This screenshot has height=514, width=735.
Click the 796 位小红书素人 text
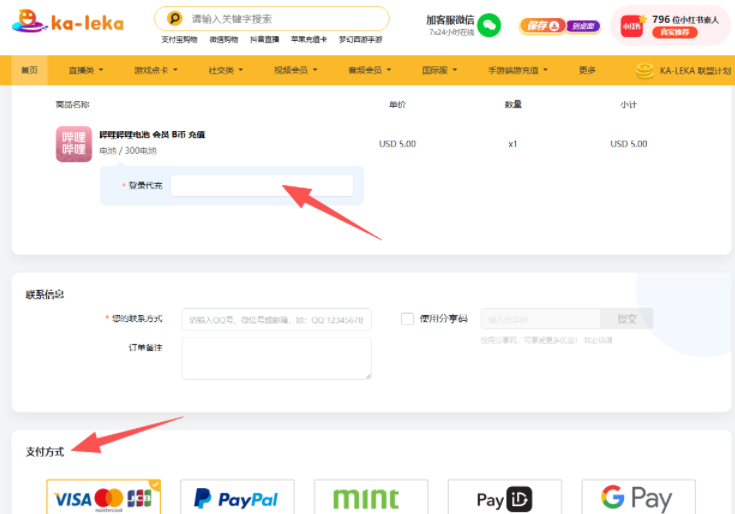[685, 20]
